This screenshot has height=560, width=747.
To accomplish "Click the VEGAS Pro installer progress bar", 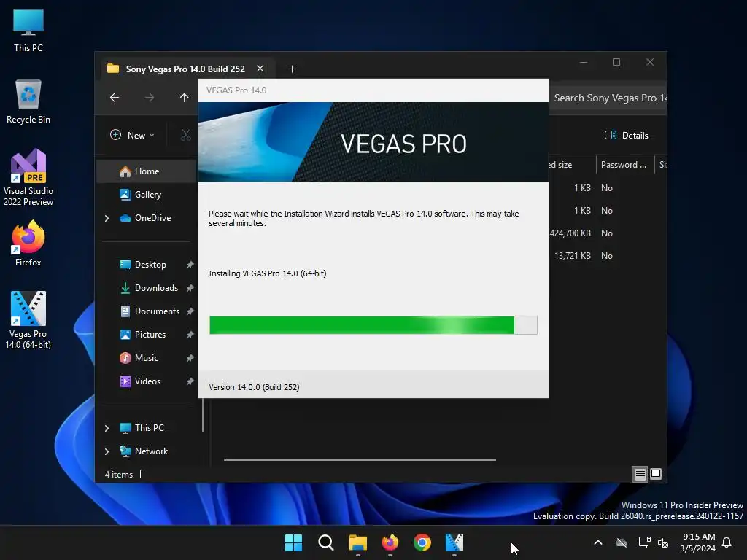I will tap(373, 325).
